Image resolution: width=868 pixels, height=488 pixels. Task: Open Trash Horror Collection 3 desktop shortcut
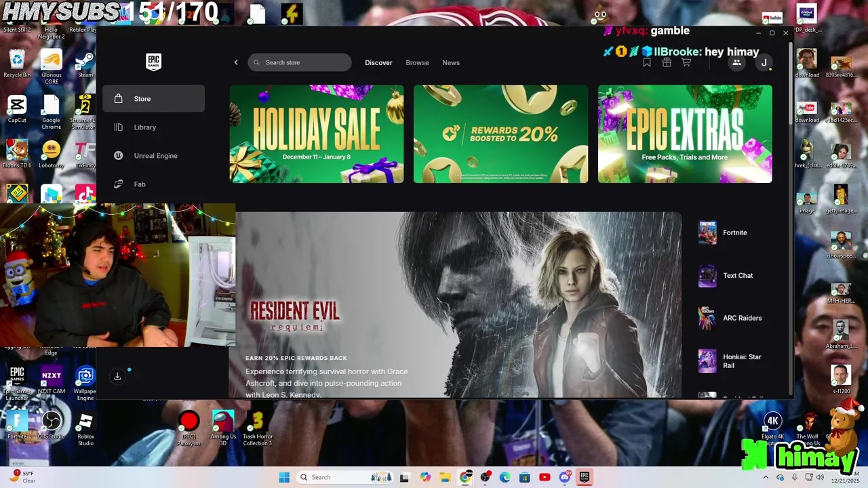tap(258, 428)
